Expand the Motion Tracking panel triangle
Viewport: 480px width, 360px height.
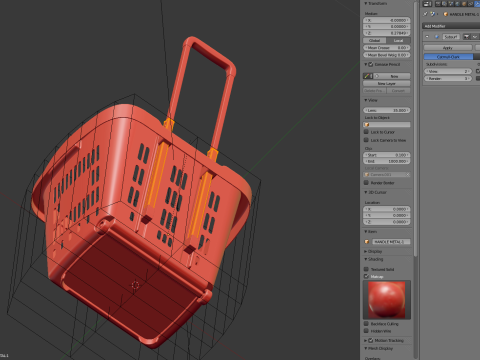[x=366, y=340]
